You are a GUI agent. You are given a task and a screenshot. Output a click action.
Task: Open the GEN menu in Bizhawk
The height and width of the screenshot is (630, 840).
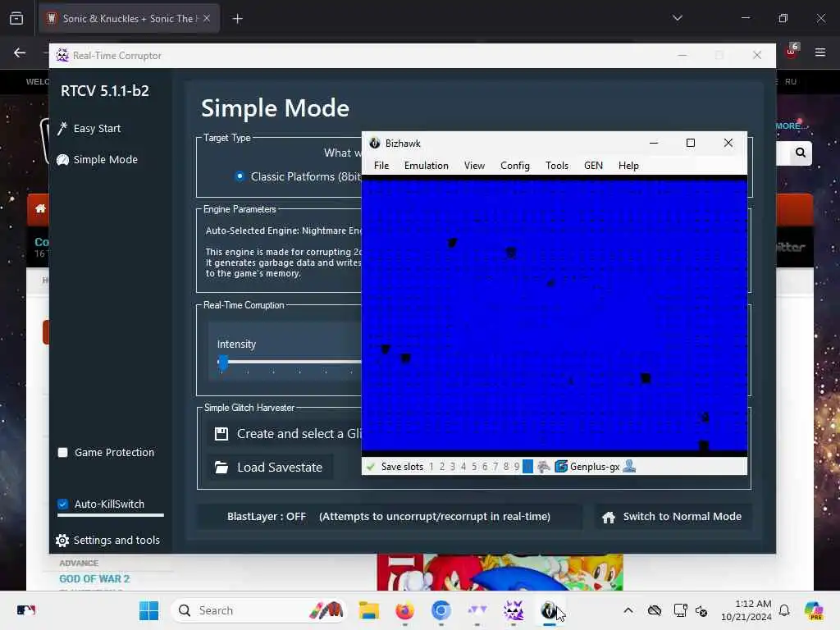point(593,166)
